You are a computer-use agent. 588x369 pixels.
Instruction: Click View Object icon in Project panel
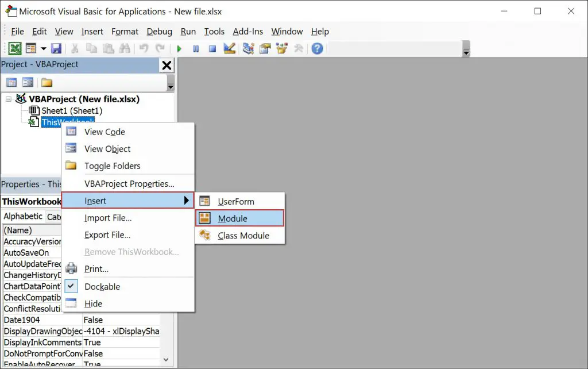pos(28,83)
